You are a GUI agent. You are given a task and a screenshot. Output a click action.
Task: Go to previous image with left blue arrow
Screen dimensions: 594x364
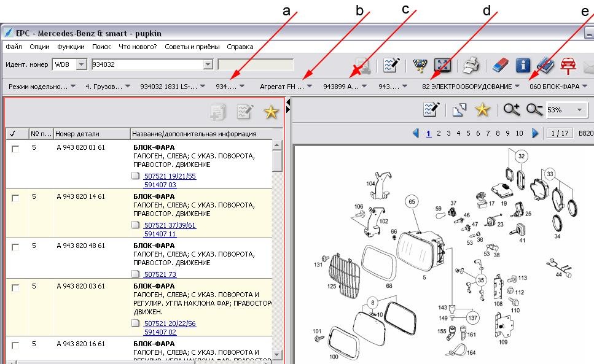tap(416, 133)
